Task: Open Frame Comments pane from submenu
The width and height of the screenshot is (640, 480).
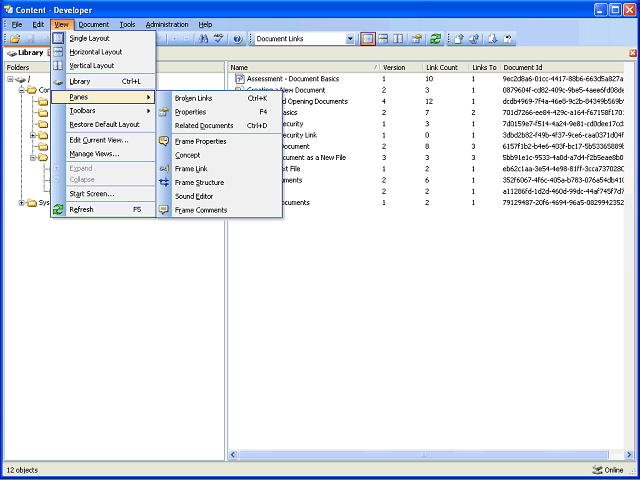Action: click(x=220, y=210)
